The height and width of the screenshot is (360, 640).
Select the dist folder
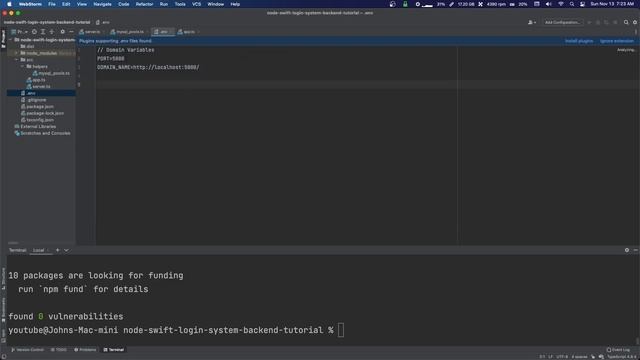(28, 47)
